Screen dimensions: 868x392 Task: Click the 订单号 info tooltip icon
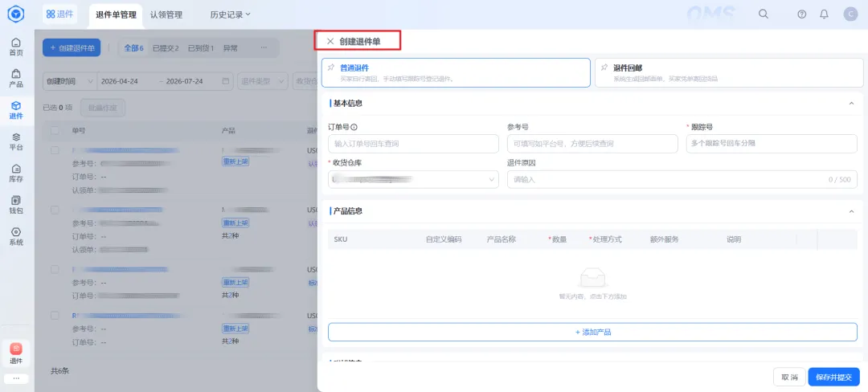coord(354,127)
